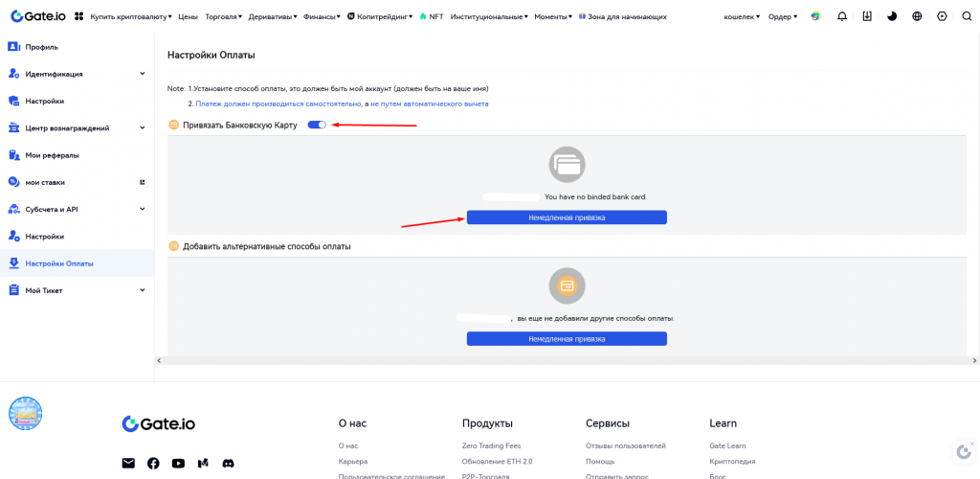Click the download app icon in header
The width and height of the screenshot is (980, 479).
click(x=867, y=16)
